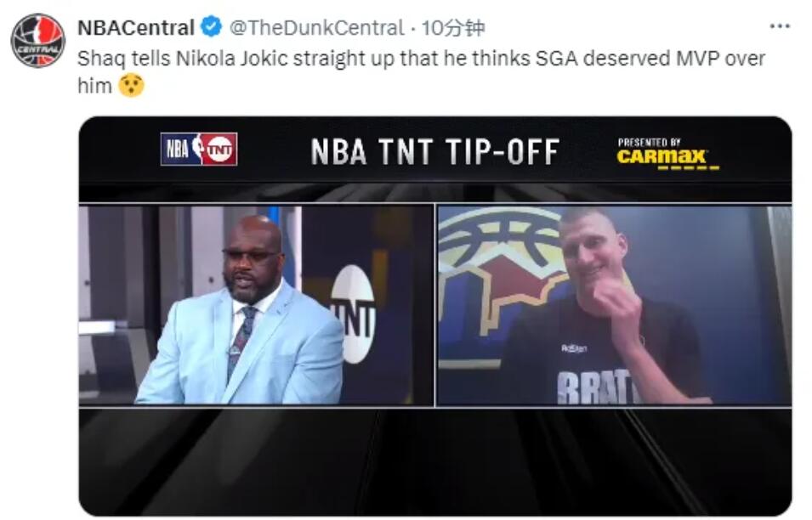Open the tweet via its 10分钟 timestamp
The width and height of the screenshot is (812, 520).
(453, 27)
